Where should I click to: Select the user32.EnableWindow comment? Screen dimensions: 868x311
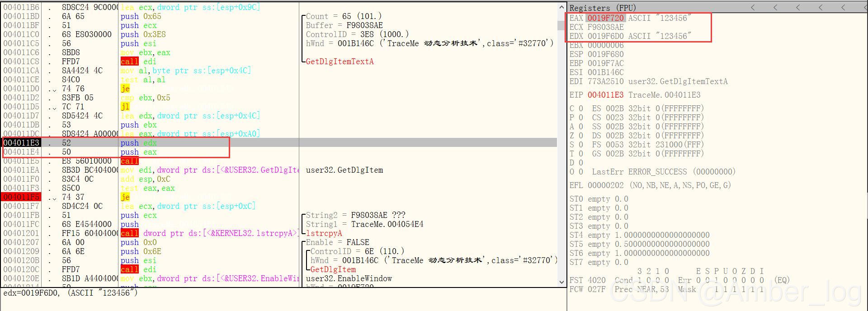349,278
